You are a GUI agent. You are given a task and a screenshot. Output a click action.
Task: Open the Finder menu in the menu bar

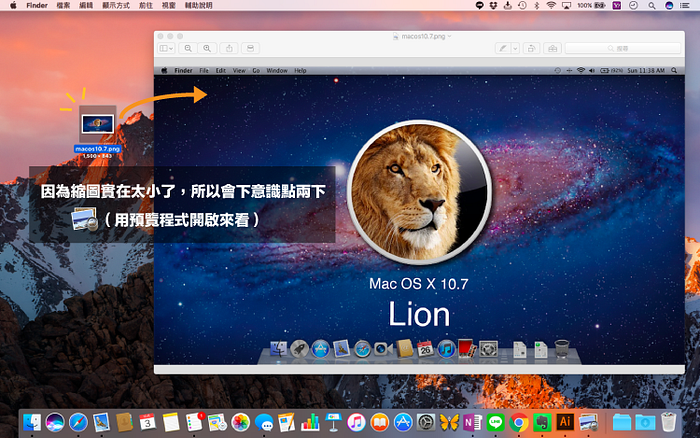(37, 5)
